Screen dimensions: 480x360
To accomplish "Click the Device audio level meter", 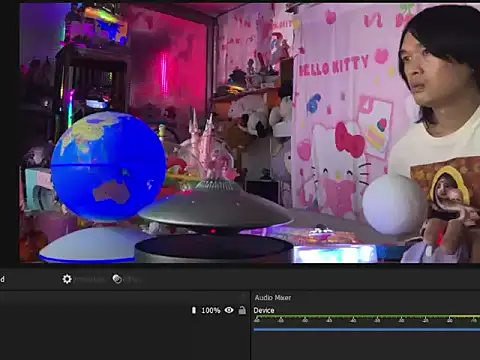I will click(367, 318).
